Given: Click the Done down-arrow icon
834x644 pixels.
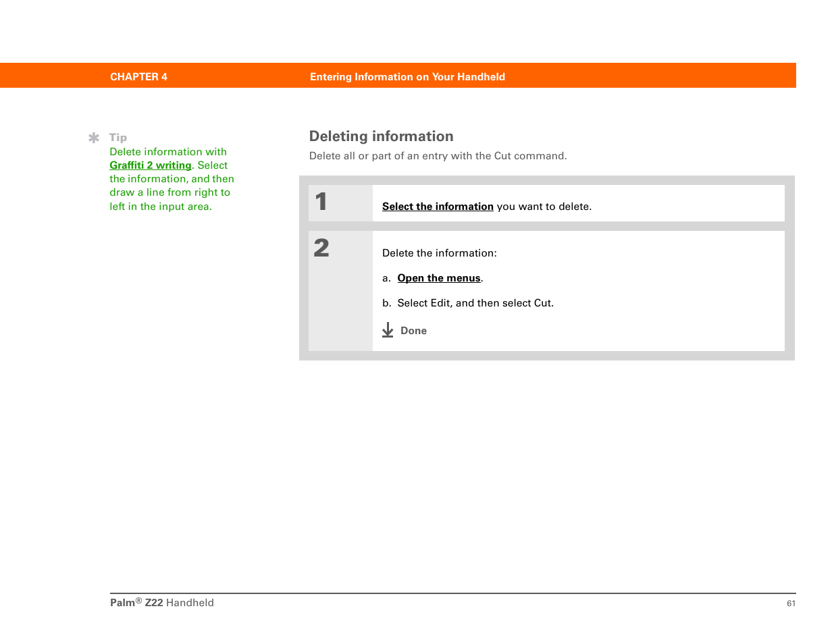Looking at the screenshot, I should click(388, 330).
